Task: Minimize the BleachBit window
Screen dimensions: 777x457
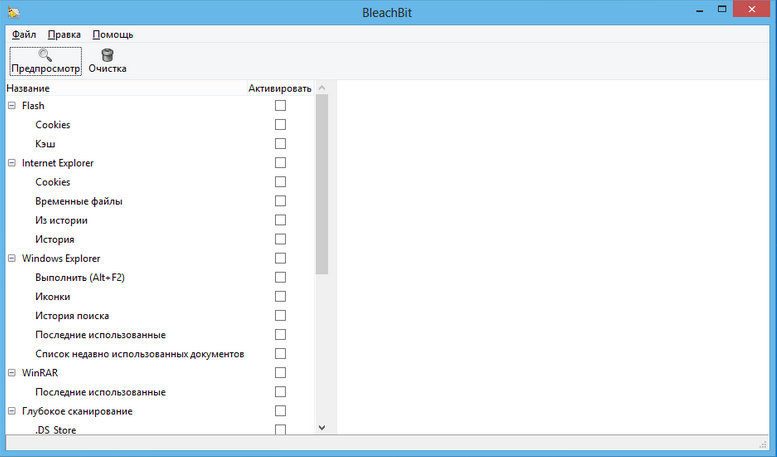Action: 700,10
